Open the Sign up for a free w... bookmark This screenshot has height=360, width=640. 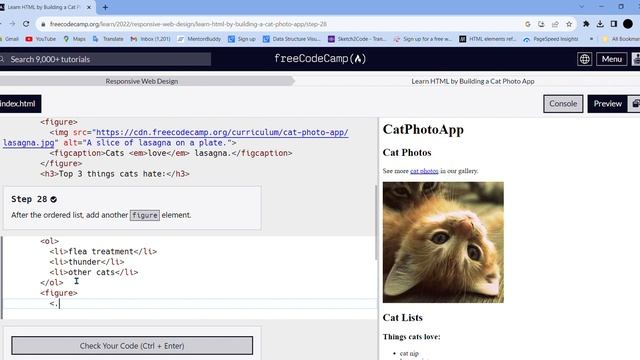[x=422, y=39]
